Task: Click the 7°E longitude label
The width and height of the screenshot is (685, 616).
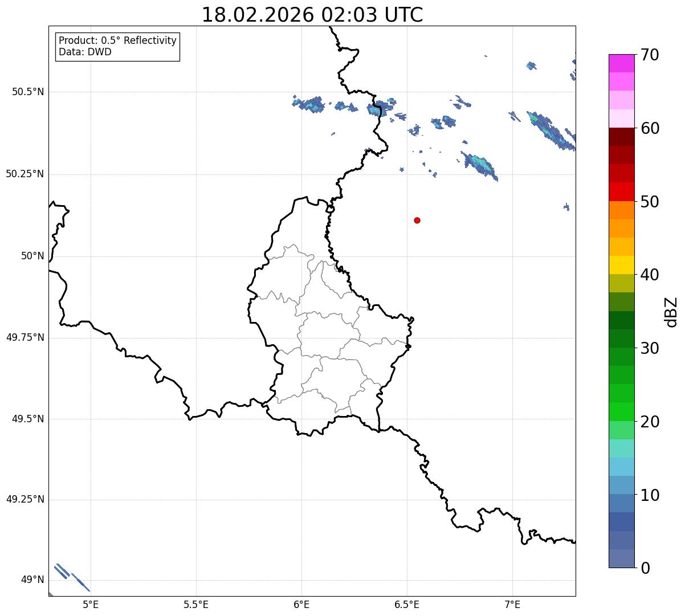Action: coord(512,605)
